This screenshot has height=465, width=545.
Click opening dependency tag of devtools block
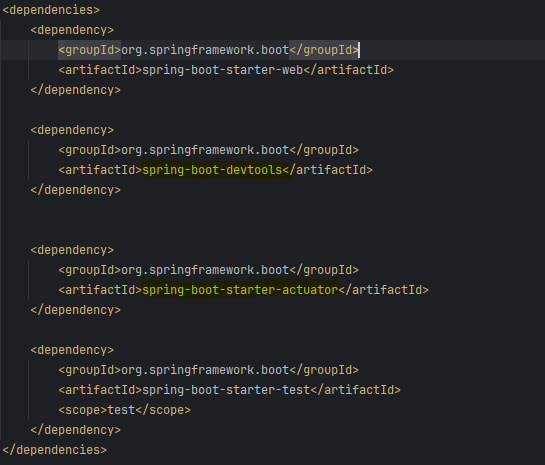click(x=72, y=130)
